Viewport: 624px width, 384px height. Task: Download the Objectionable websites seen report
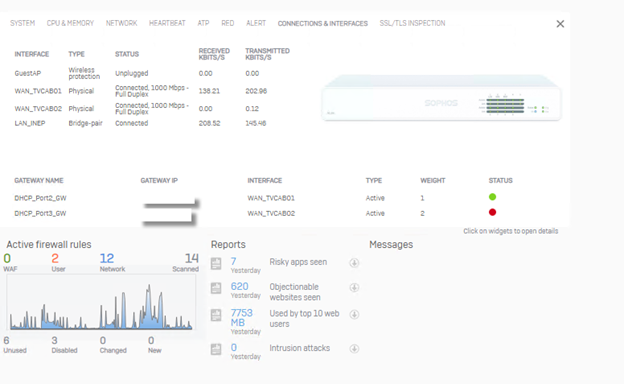(354, 287)
